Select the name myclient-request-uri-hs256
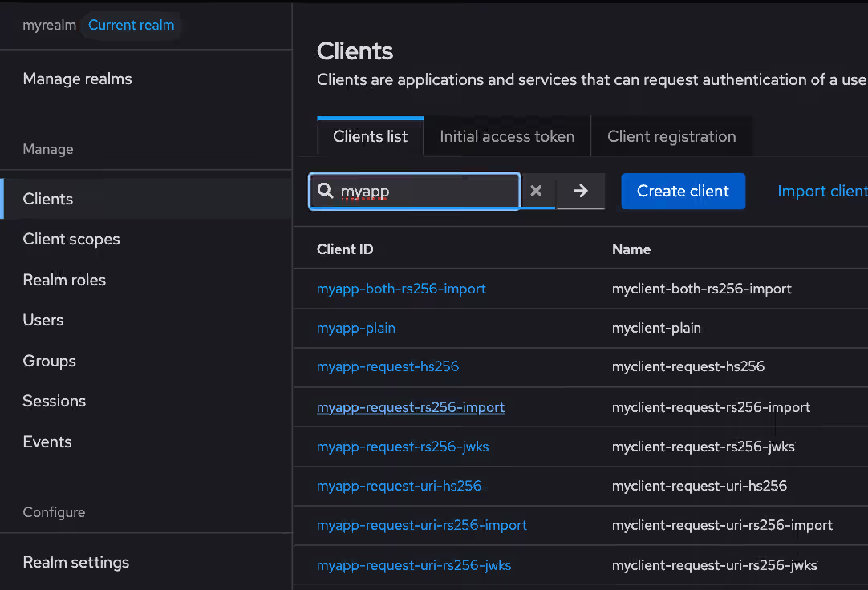 (700, 486)
